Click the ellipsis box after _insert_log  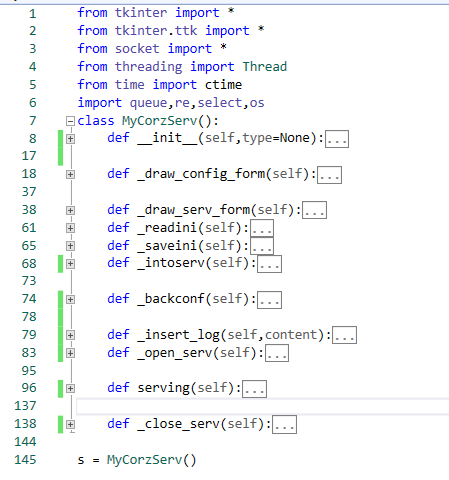[x=345, y=335]
